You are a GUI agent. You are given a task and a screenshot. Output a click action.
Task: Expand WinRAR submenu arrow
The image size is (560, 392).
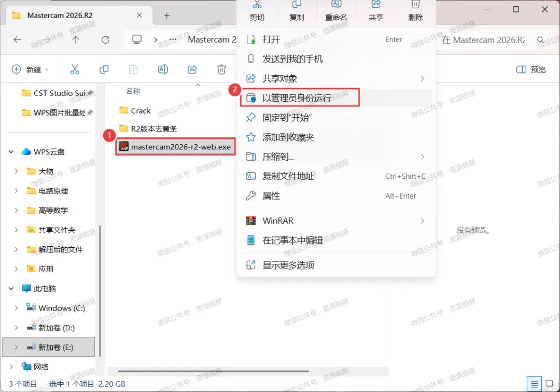tap(422, 221)
